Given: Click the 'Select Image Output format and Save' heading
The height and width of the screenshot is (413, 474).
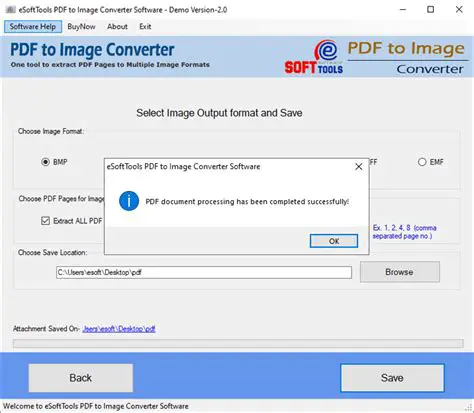Looking at the screenshot, I should click(219, 113).
